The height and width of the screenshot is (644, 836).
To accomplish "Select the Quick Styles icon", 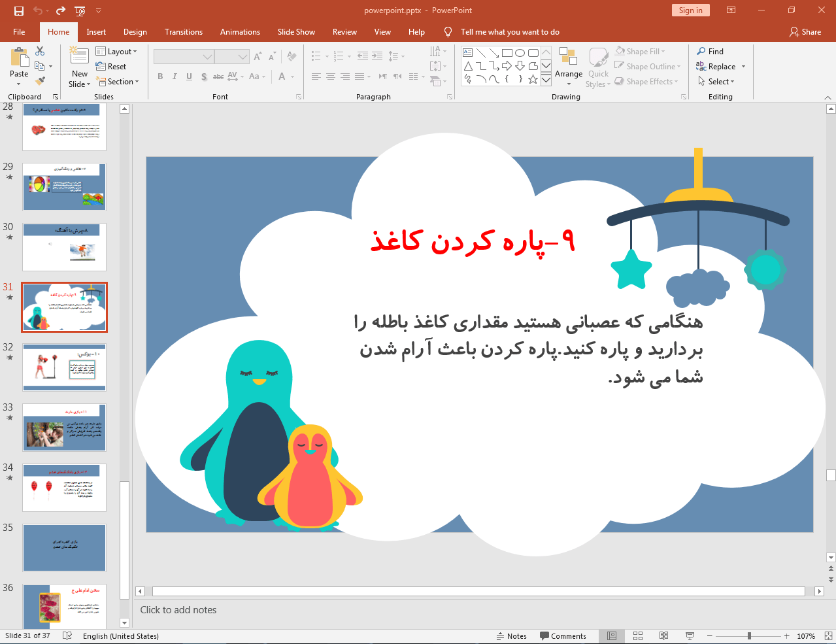I will pyautogui.click(x=597, y=65).
